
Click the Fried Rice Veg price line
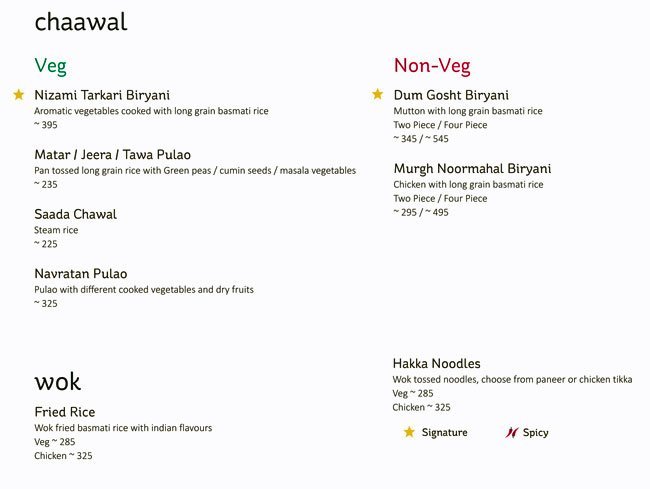tap(55, 442)
